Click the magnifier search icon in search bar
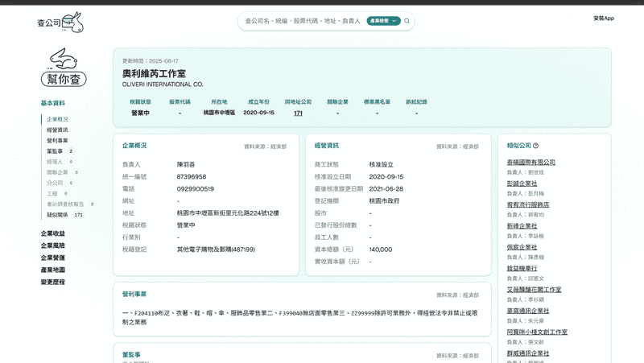Viewport: 644px width, 363px height. 407,21
